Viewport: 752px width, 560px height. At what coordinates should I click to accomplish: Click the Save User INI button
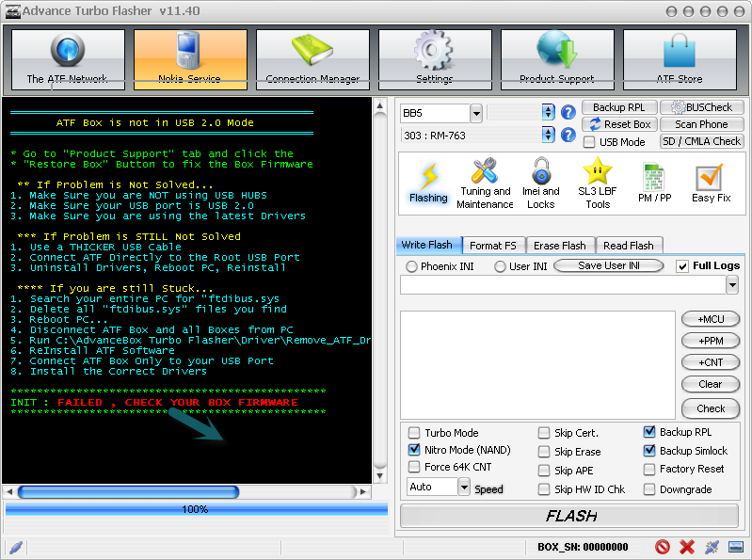click(x=609, y=265)
